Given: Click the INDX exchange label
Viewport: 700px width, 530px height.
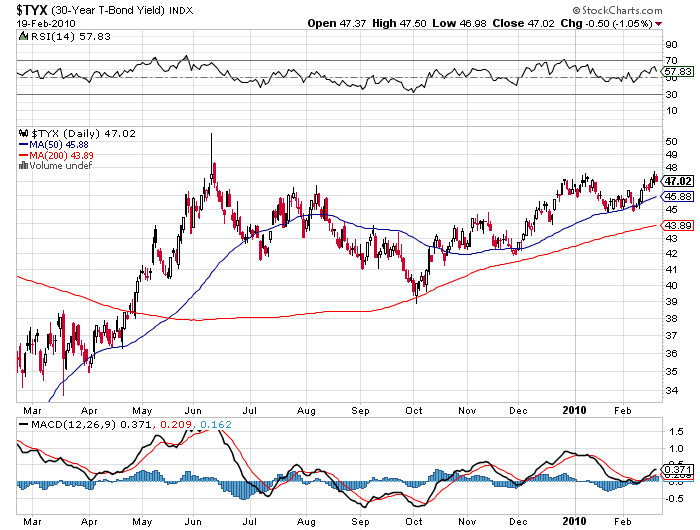Looking at the screenshot, I should 181,10.
